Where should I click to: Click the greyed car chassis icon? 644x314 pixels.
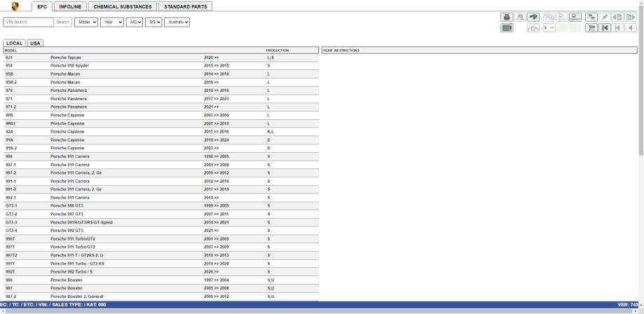533,28
